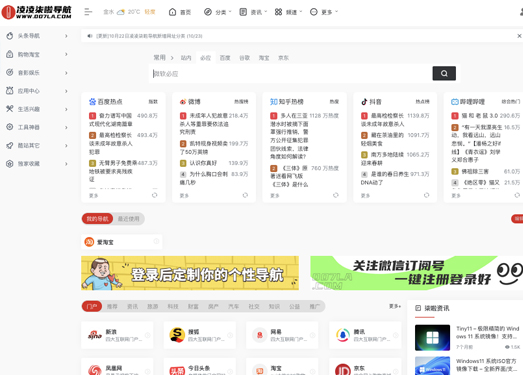The image size is (523, 375).
Task: Click the 影音娱乐 sidebar icon
Action: pyautogui.click(x=10, y=72)
